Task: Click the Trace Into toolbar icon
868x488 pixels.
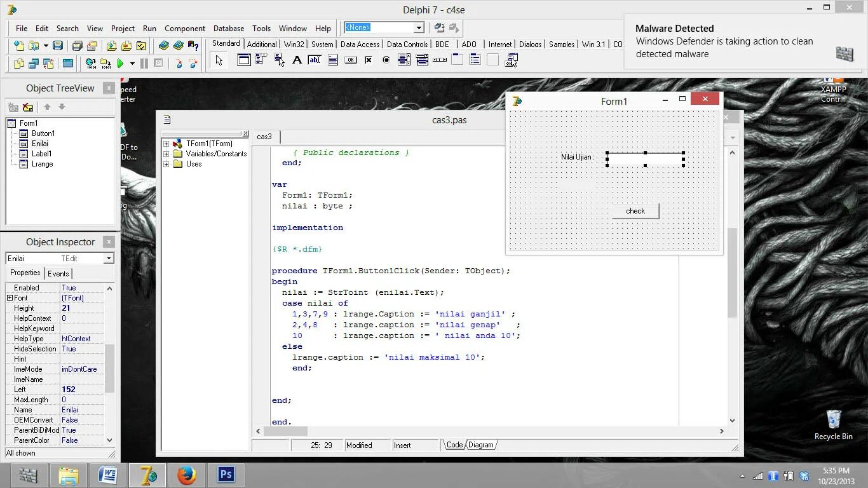Action: [x=179, y=63]
